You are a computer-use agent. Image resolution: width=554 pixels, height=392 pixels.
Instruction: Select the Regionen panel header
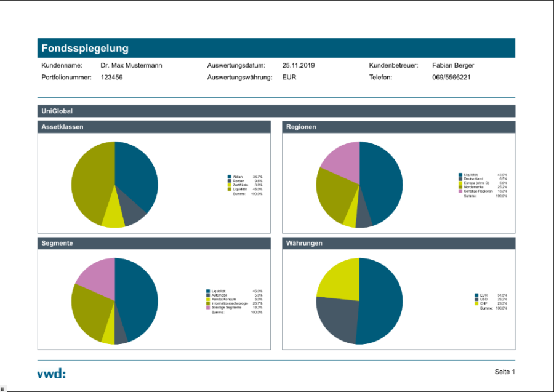[398, 127]
